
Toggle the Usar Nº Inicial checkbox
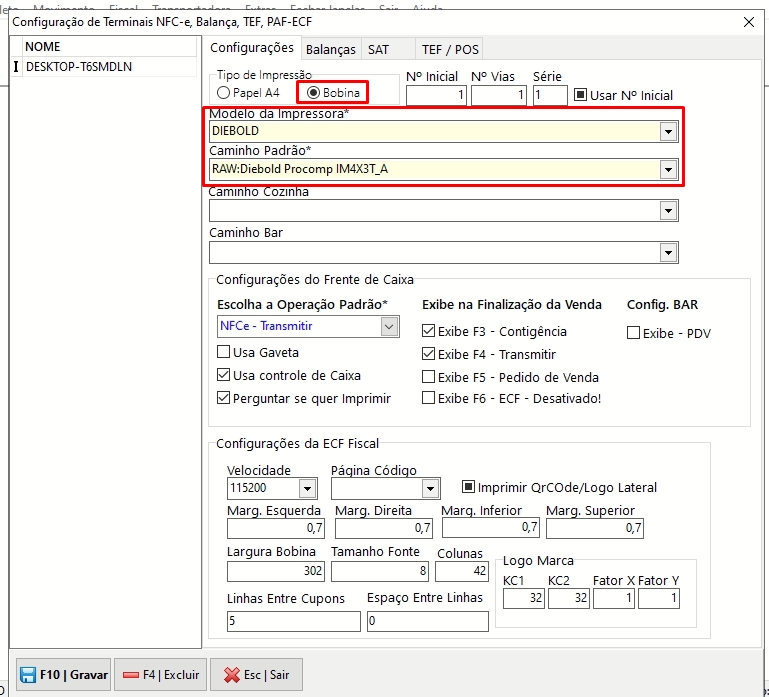[580, 95]
